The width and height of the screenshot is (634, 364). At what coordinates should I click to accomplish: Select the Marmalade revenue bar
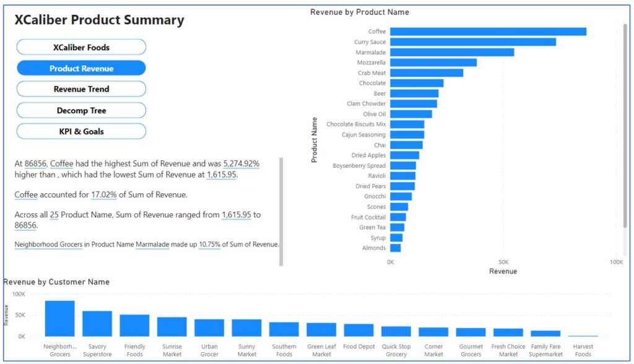pyautogui.click(x=452, y=52)
